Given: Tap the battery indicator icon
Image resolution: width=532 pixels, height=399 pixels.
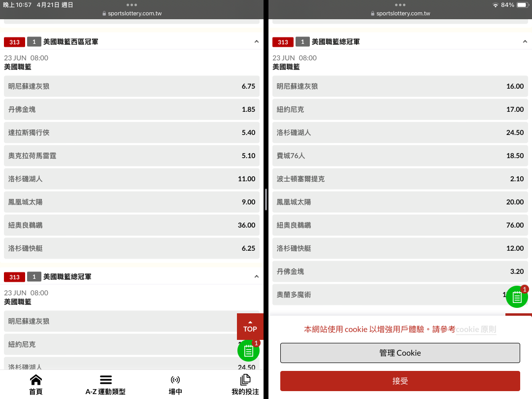Looking at the screenshot, I should pyautogui.click(x=523, y=5).
